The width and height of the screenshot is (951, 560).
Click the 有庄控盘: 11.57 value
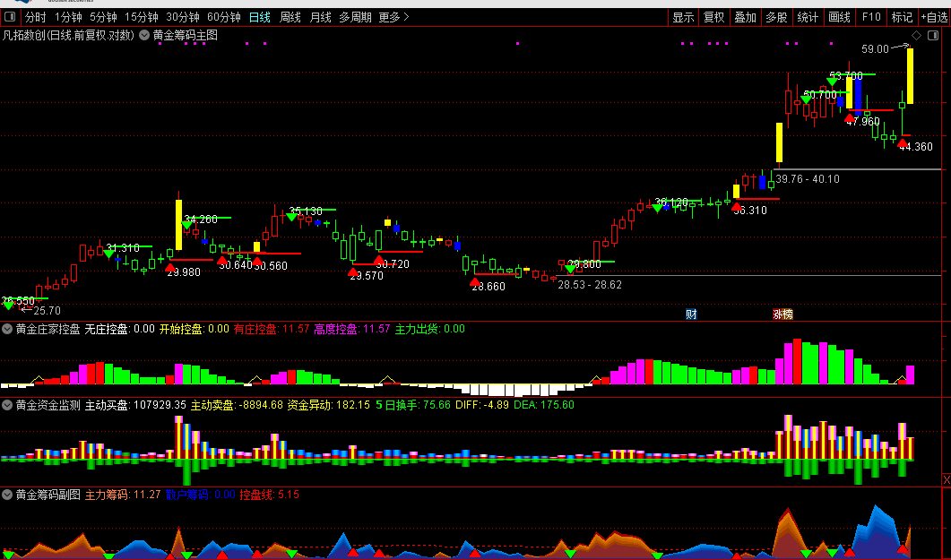[271, 329]
